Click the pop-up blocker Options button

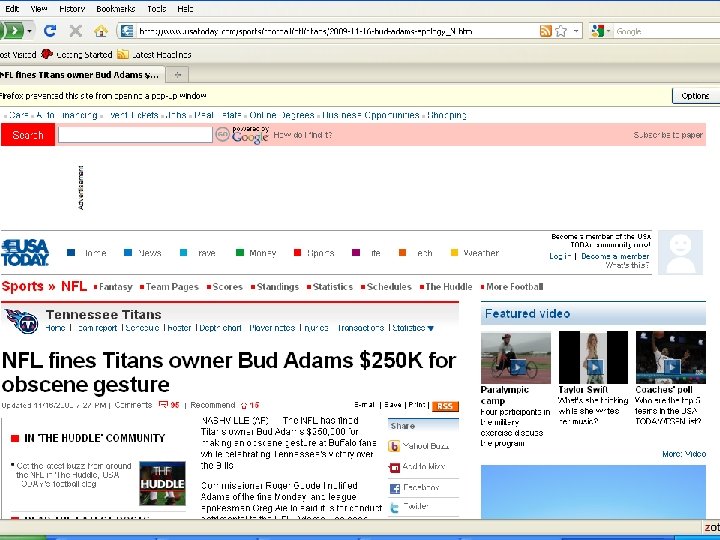tap(695, 96)
